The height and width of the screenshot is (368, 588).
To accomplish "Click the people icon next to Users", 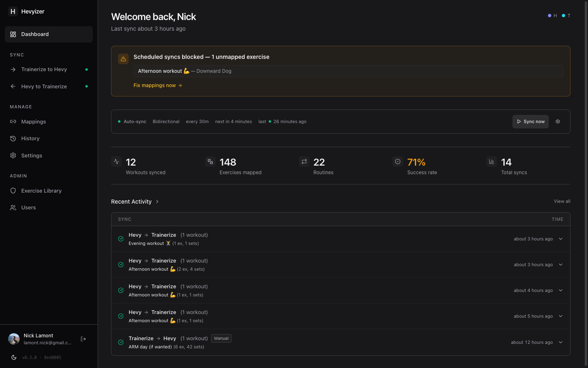I will coord(13,208).
